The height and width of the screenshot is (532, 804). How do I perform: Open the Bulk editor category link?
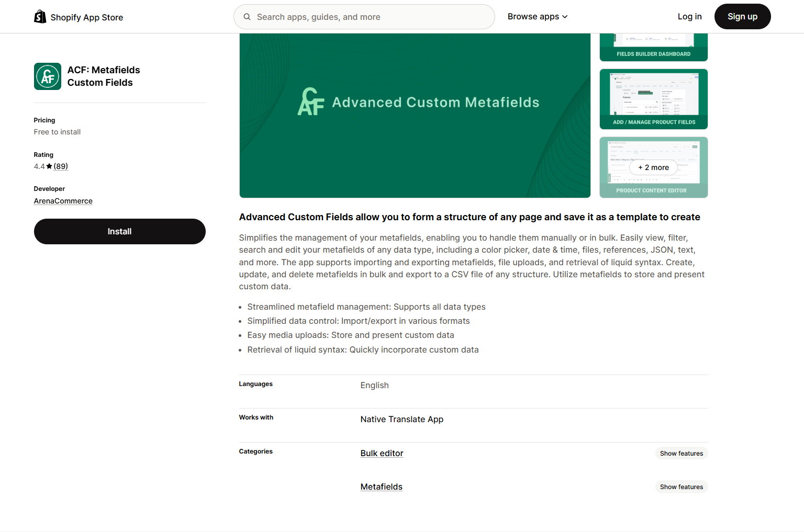click(x=382, y=454)
